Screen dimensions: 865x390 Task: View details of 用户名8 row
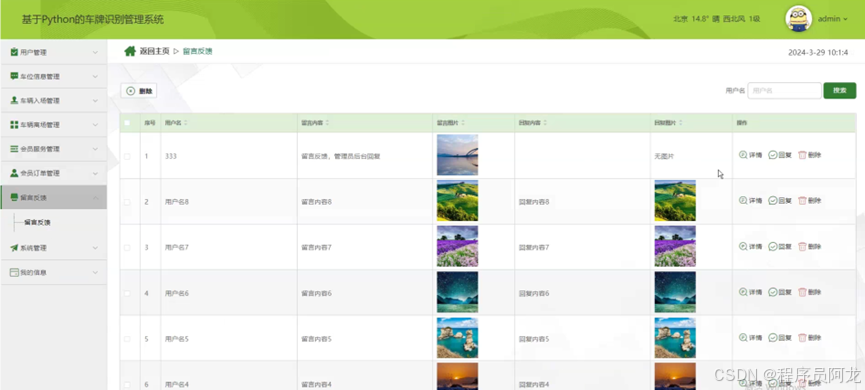pos(750,201)
